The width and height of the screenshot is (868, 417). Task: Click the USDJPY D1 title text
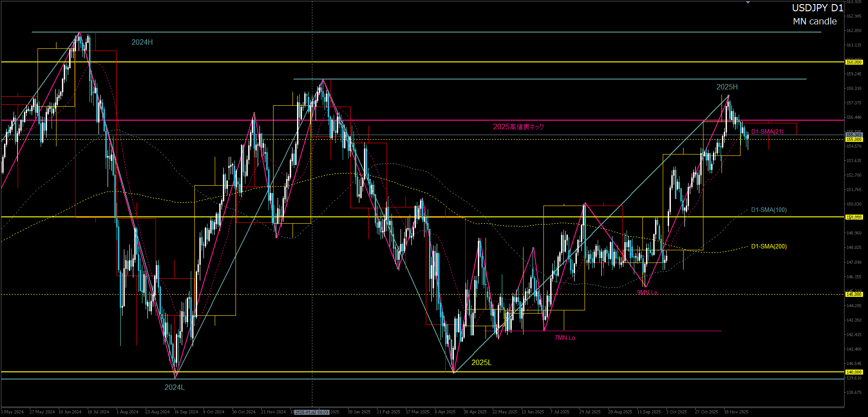(x=817, y=8)
